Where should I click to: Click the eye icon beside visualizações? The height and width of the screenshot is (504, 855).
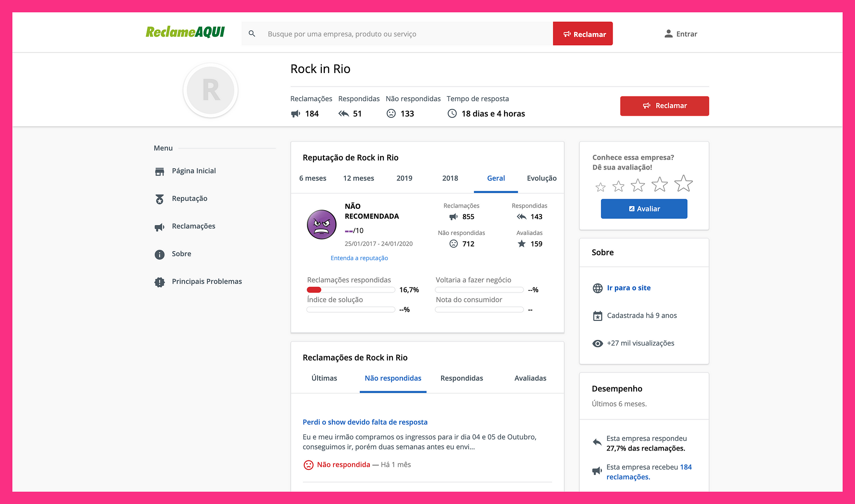pyautogui.click(x=598, y=344)
